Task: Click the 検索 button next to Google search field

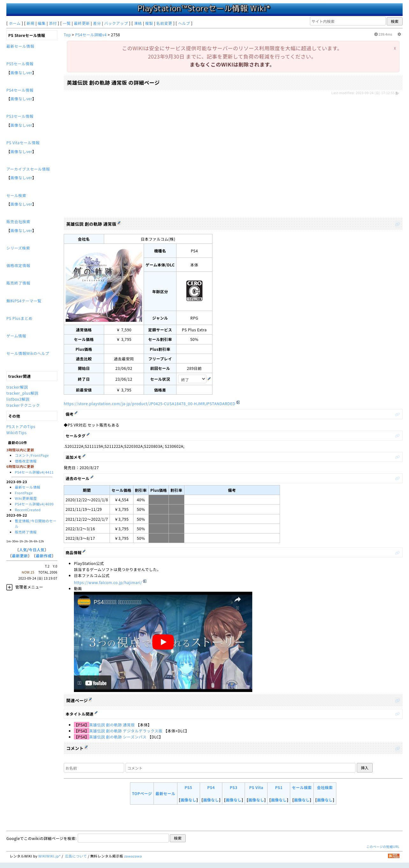Action: (x=178, y=838)
